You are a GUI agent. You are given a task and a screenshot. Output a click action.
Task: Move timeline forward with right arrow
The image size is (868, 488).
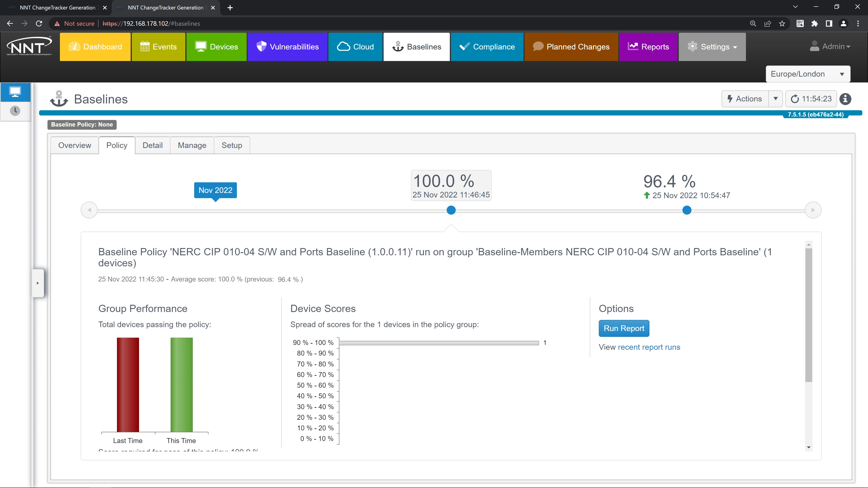click(813, 210)
